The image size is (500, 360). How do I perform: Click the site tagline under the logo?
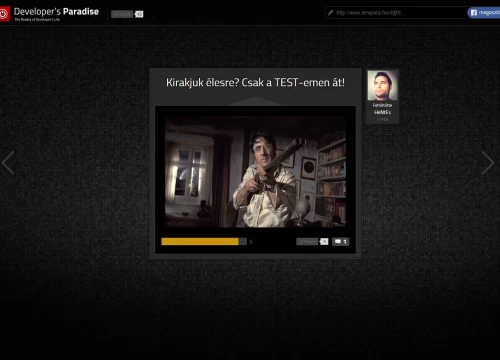pos(37,20)
